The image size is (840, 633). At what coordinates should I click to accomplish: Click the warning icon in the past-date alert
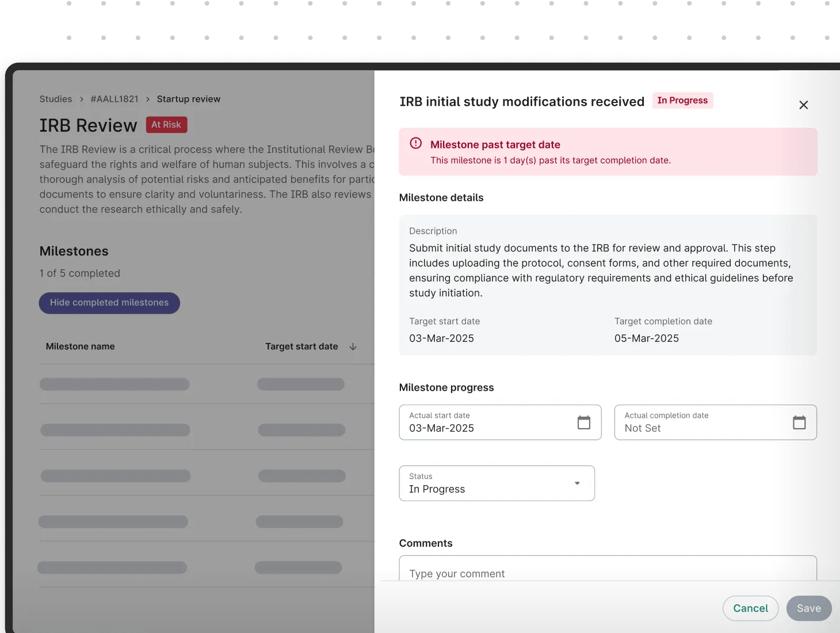416,144
